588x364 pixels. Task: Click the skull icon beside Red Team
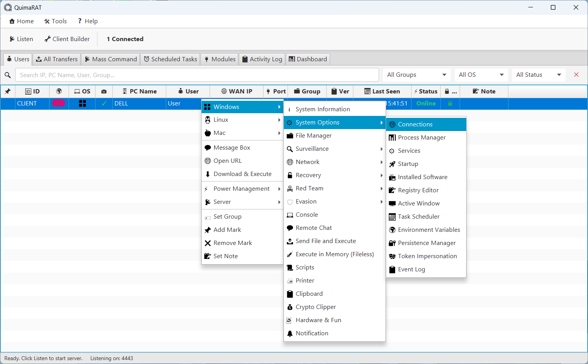(290, 188)
